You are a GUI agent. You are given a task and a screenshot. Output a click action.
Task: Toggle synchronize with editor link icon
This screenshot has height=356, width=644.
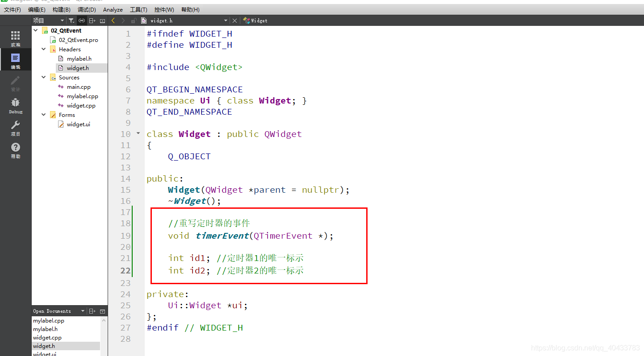tap(81, 21)
